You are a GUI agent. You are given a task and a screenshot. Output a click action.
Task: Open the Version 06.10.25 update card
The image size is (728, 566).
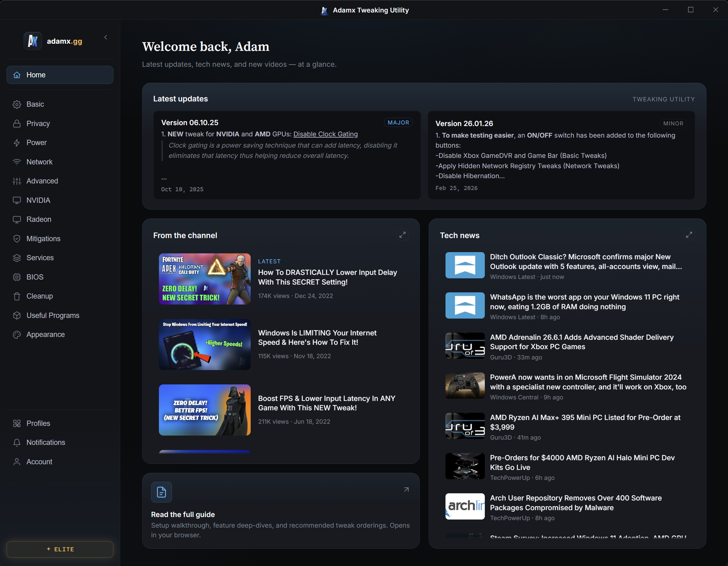point(287,155)
